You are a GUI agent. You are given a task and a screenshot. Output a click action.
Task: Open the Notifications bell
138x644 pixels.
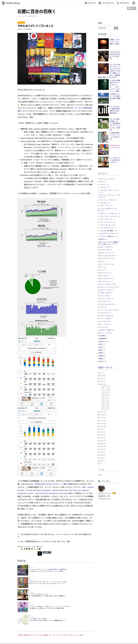click(118, 3)
